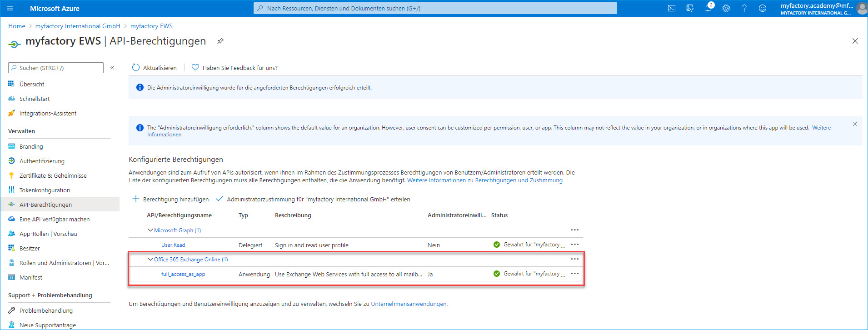This screenshot has width=868, height=330.
Task: Click the green status check for full_access_as_app
Action: point(497,274)
